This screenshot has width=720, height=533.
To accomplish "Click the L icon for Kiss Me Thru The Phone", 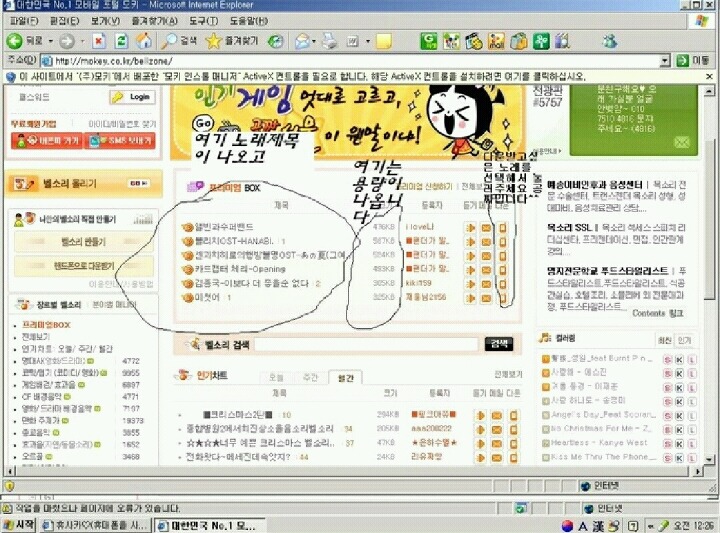I will 691,458.
